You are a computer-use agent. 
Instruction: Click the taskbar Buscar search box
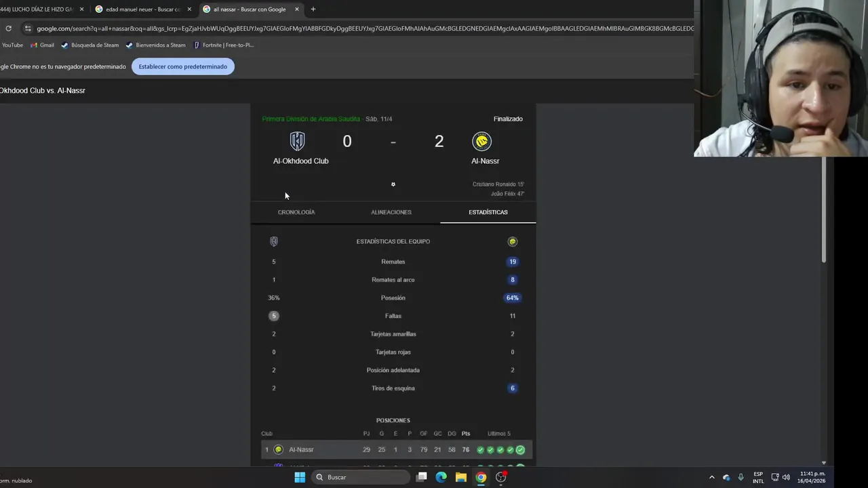(361, 477)
